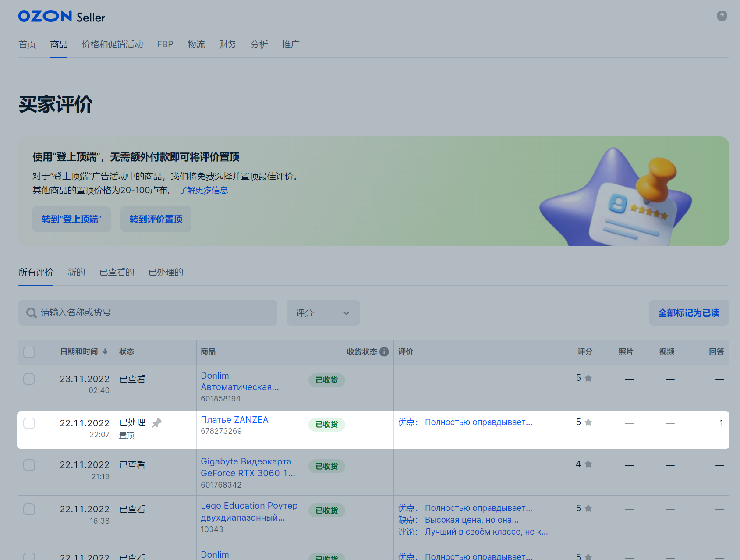The width and height of the screenshot is (740, 560).
Task: Click the OZON Seller logo
Action: coord(62,17)
